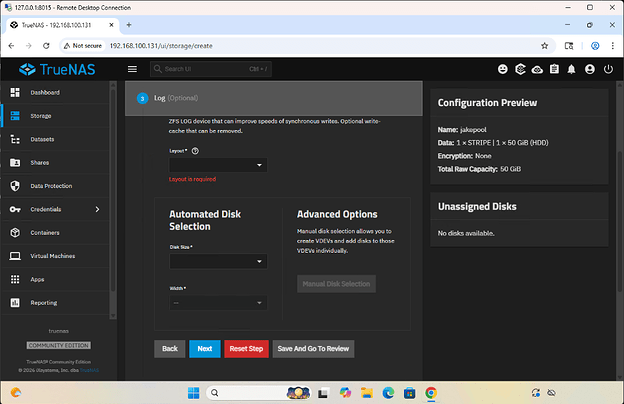Click the red Reset Step button
The image size is (624, 404).
tap(246, 349)
